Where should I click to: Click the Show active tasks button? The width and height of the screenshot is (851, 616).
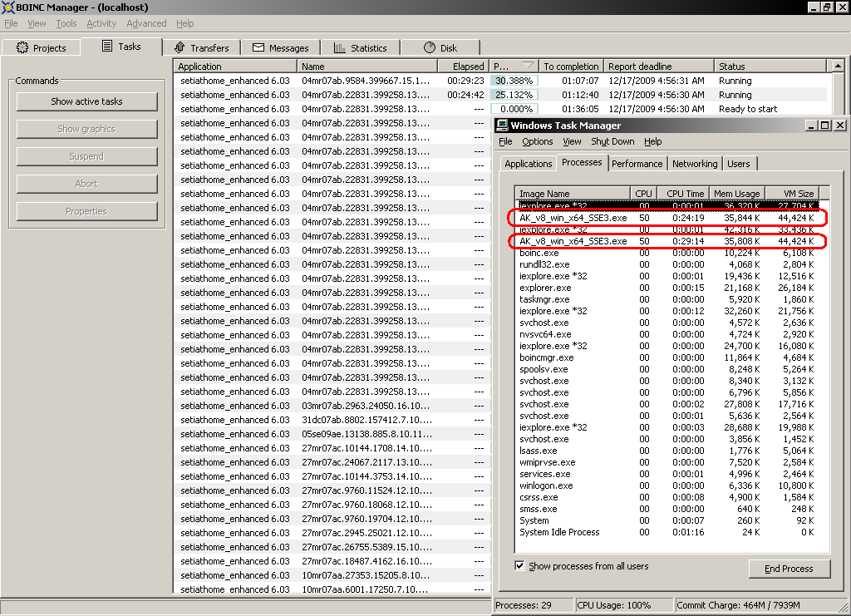(x=86, y=101)
